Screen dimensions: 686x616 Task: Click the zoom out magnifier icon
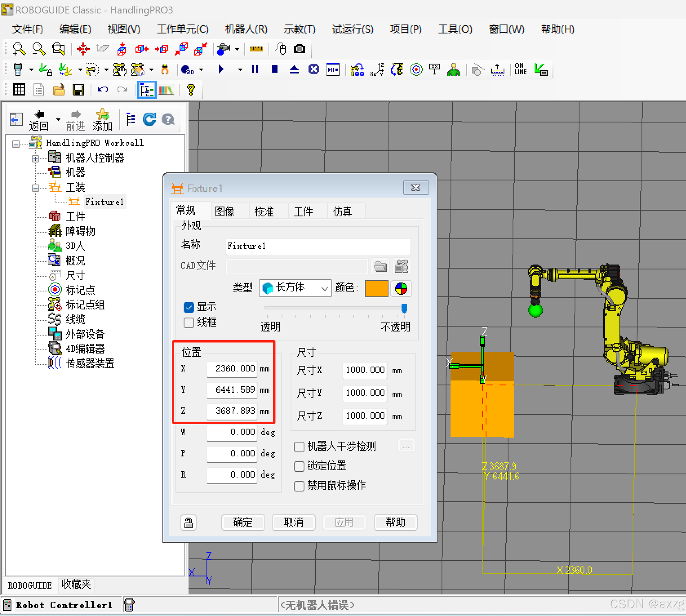39,49
